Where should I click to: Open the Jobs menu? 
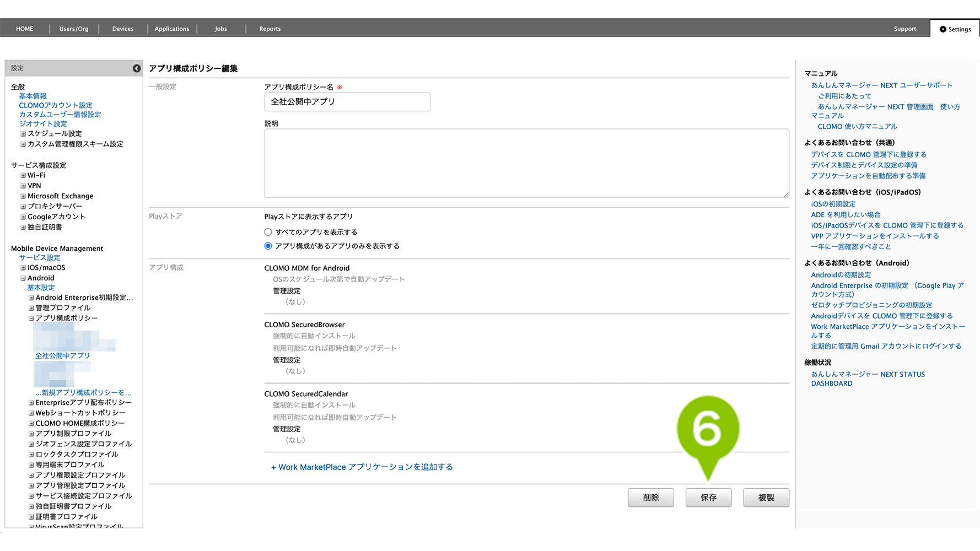pyautogui.click(x=221, y=29)
